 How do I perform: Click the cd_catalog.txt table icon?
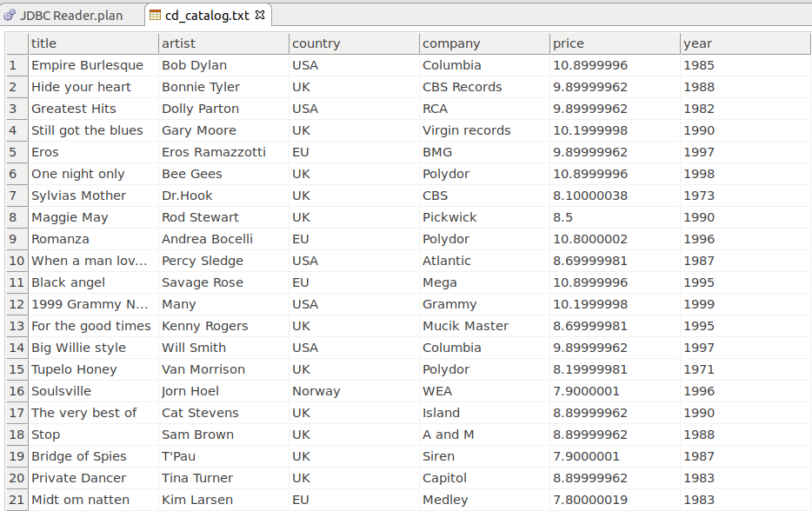[155, 16]
